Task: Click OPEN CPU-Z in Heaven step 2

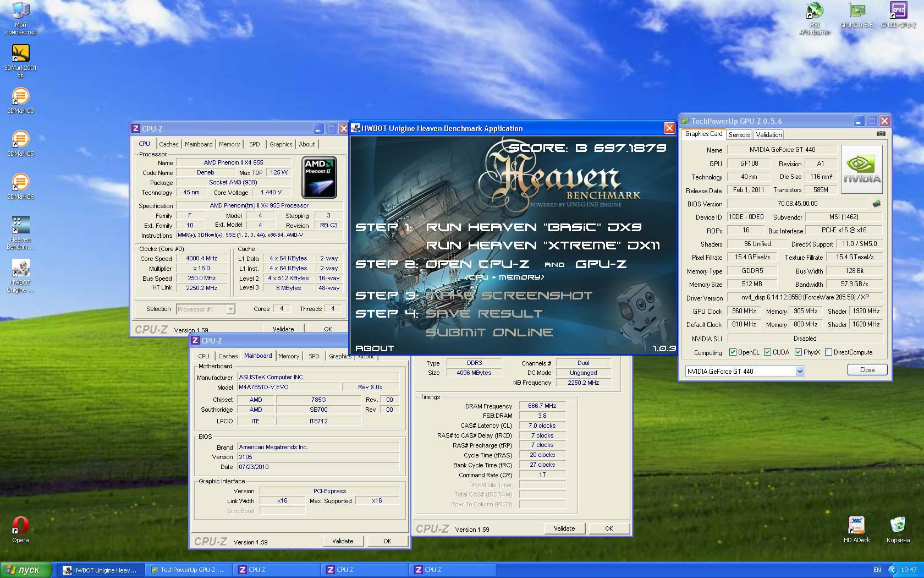Action: tap(477, 264)
